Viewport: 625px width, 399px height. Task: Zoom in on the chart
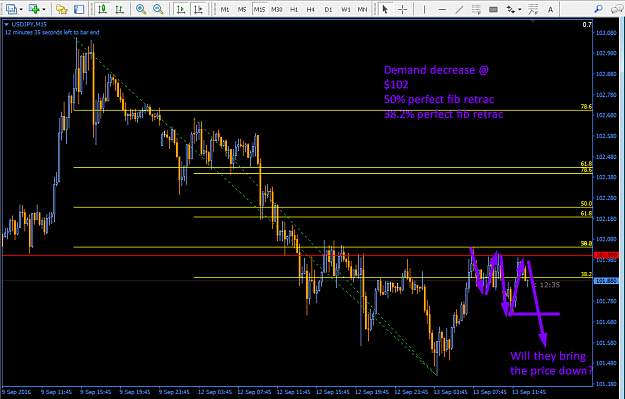click(x=141, y=9)
